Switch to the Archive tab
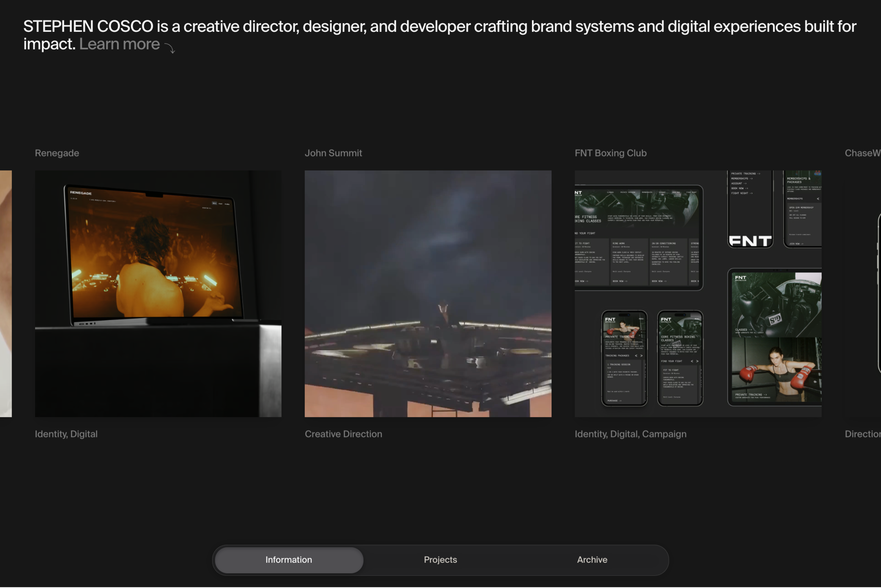The image size is (881, 588). 592,559
